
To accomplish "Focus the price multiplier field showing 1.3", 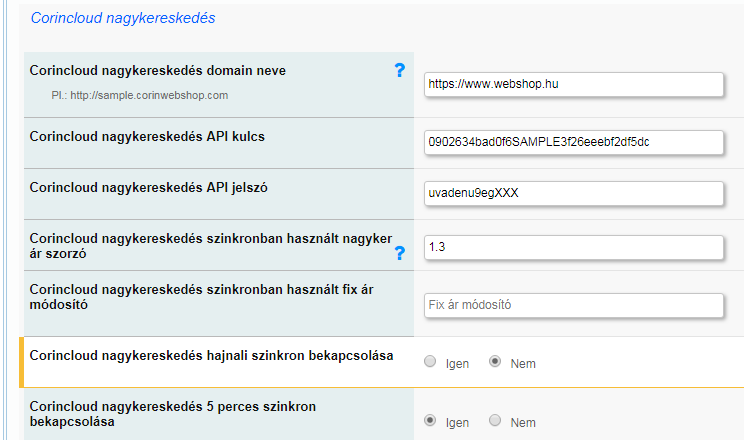I will tap(573, 247).
